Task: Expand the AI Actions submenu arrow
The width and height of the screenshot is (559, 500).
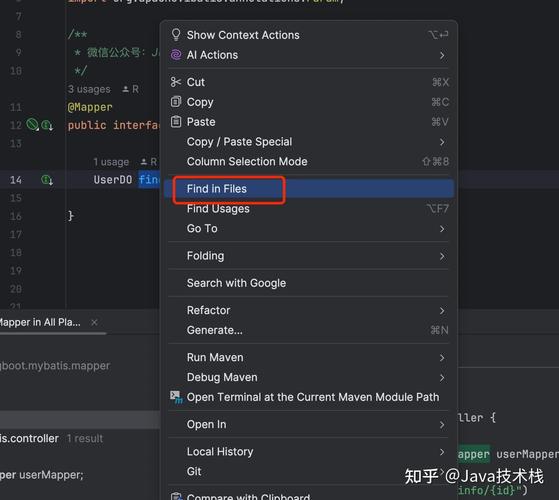Action: click(442, 55)
